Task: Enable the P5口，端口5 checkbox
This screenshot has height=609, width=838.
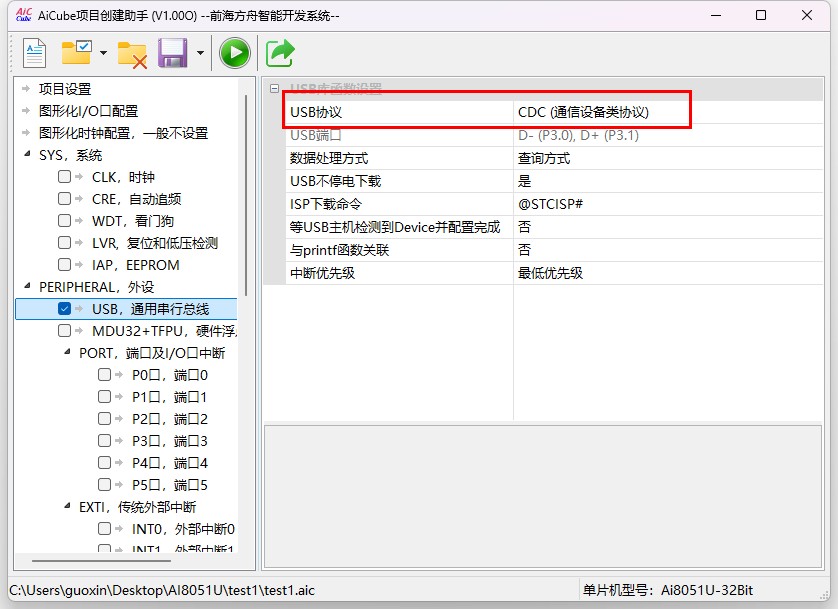Action: (104, 485)
